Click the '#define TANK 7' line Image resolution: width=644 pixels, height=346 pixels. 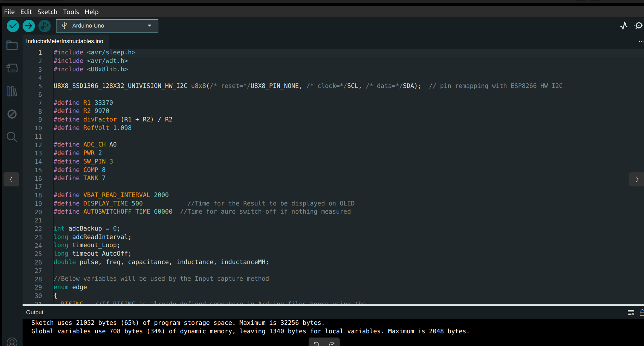[80, 178]
